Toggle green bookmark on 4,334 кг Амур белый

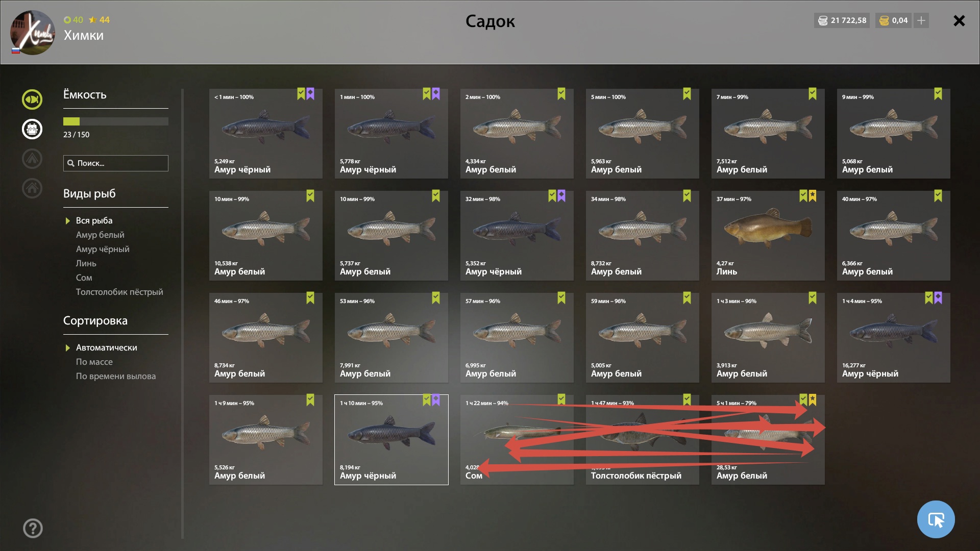click(x=561, y=94)
